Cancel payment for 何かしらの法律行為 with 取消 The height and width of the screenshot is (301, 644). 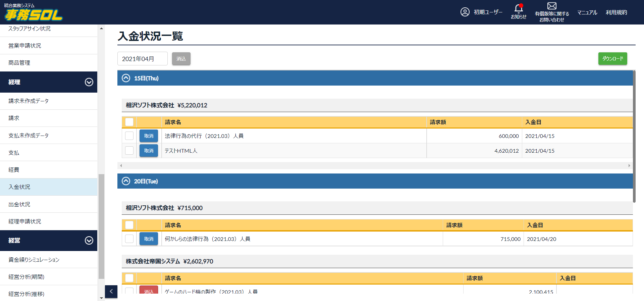[149, 239]
